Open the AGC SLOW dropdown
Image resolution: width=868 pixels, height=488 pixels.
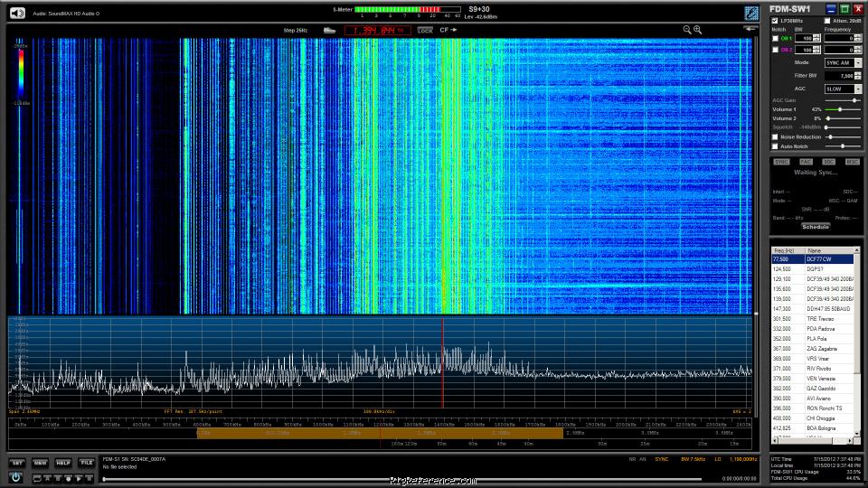857,89
